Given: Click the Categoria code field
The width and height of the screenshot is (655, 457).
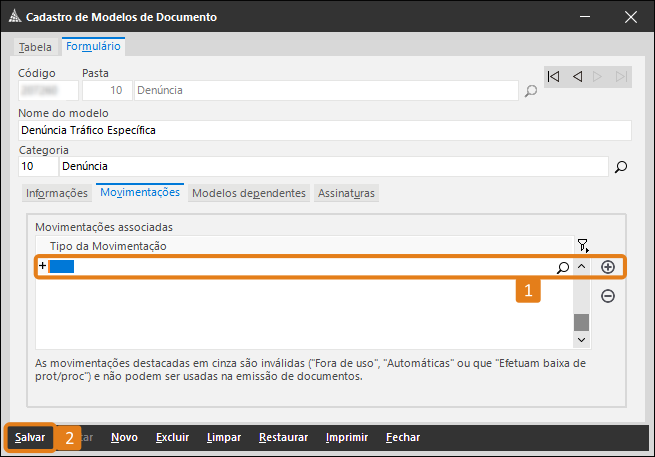Looking at the screenshot, I should click(x=37, y=166).
